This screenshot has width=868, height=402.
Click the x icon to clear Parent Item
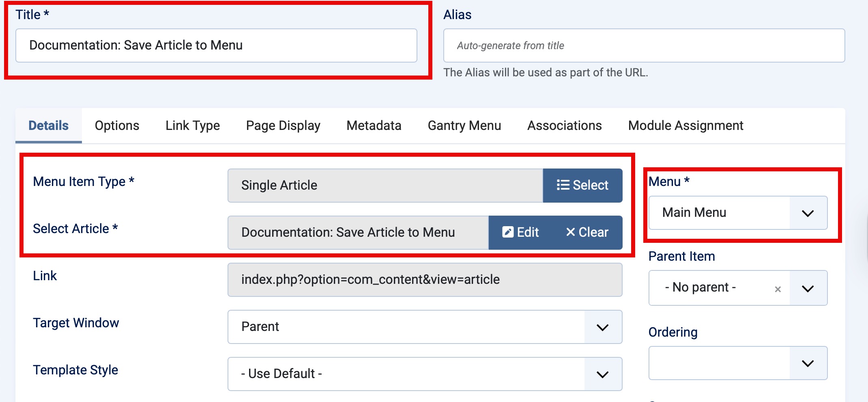point(778,288)
